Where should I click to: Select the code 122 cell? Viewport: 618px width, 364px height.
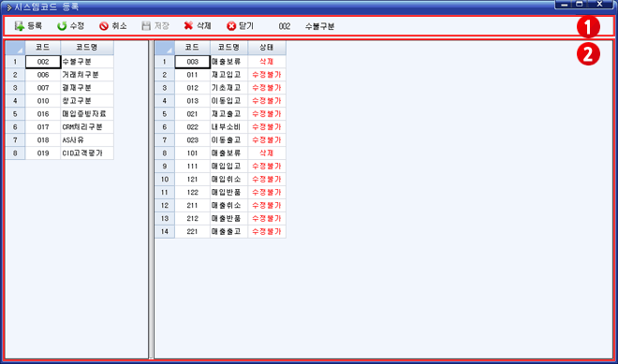click(192, 192)
